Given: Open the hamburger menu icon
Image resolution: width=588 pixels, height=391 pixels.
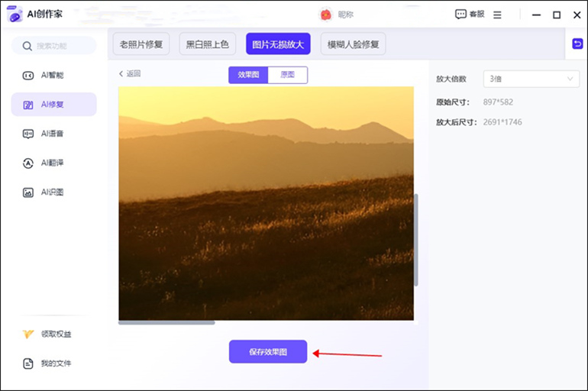Looking at the screenshot, I should click(497, 15).
